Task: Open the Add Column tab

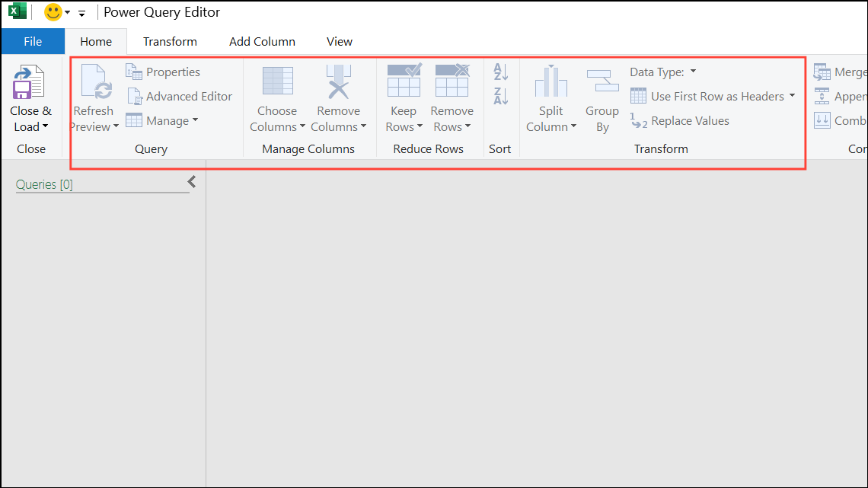Action: point(262,42)
